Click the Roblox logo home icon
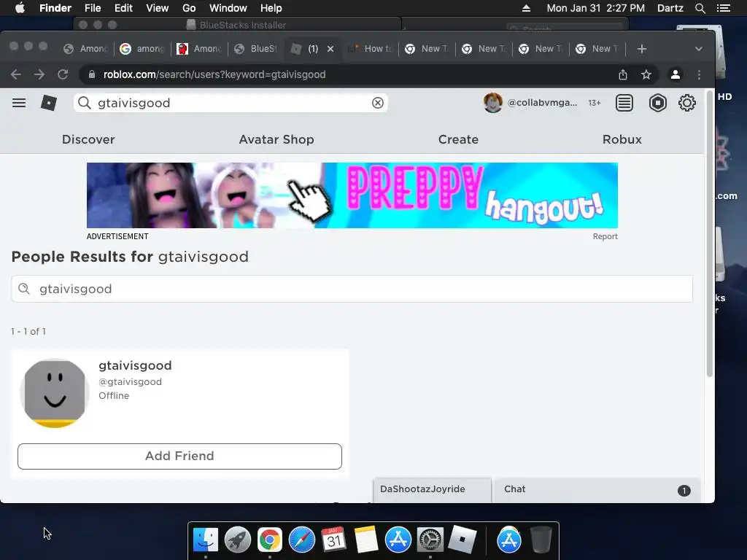Screen dimensions: 747x560 coord(49,103)
